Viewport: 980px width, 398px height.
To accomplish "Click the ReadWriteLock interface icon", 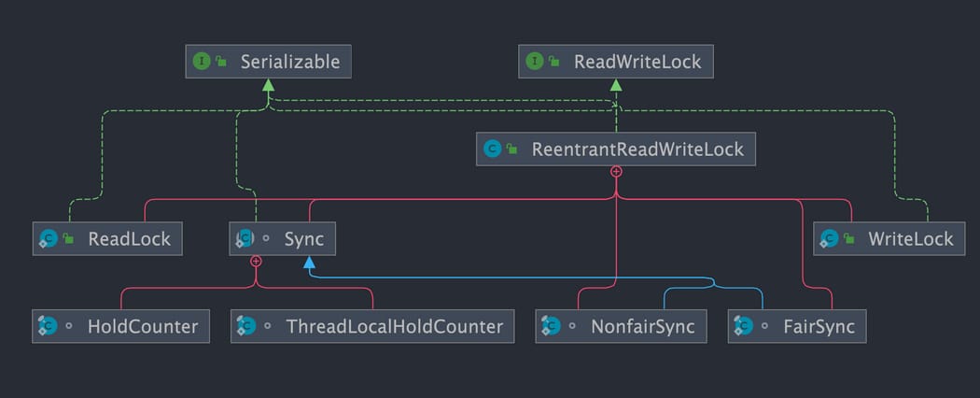I will (x=535, y=62).
